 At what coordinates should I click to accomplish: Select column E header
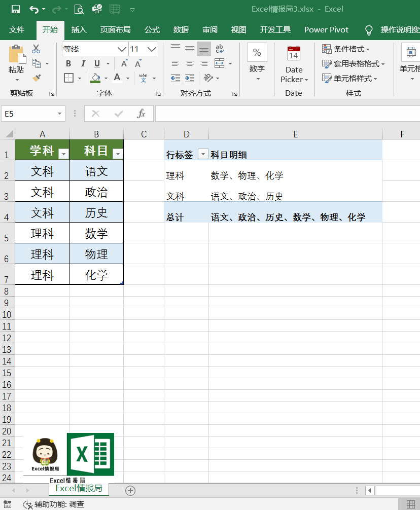pyautogui.click(x=295, y=134)
